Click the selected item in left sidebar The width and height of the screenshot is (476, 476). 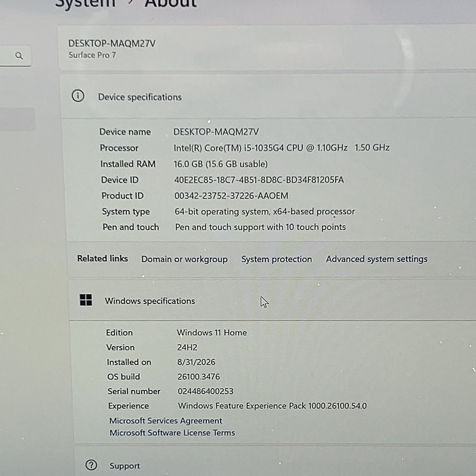click(x=17, y=119)
